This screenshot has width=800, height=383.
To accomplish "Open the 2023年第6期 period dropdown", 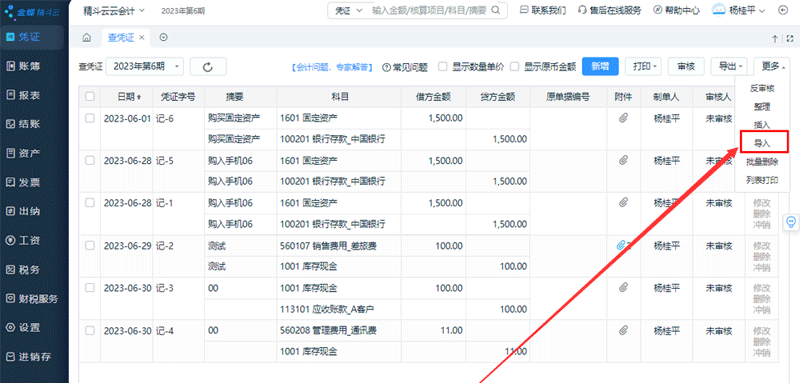I will (x=144, y=66).
